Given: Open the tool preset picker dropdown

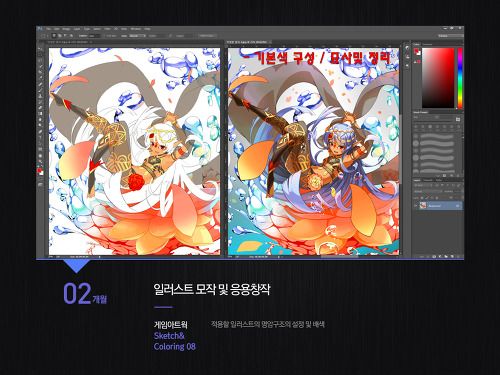Looking at the screenshot, I should pos(44,35).
